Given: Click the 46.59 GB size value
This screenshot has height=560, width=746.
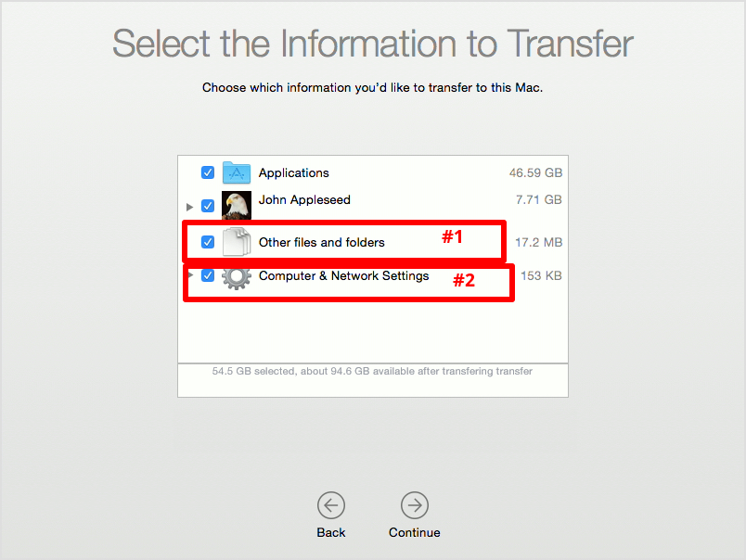Looking at the screenshot, I should click(535, 172).
